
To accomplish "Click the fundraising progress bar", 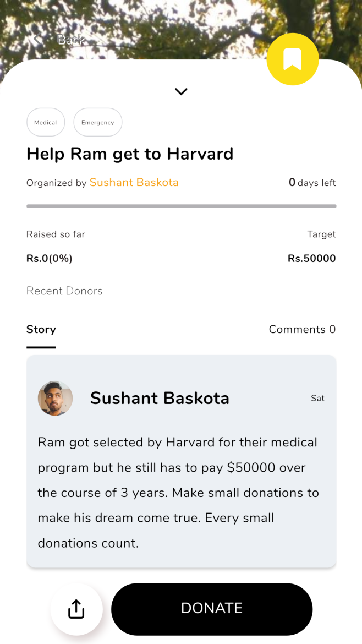I will point(181,206).
